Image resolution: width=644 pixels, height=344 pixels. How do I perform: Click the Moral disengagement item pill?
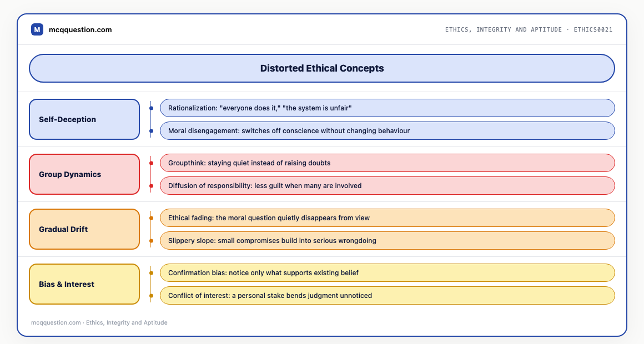pyautogui.click(x=388, y=131)
